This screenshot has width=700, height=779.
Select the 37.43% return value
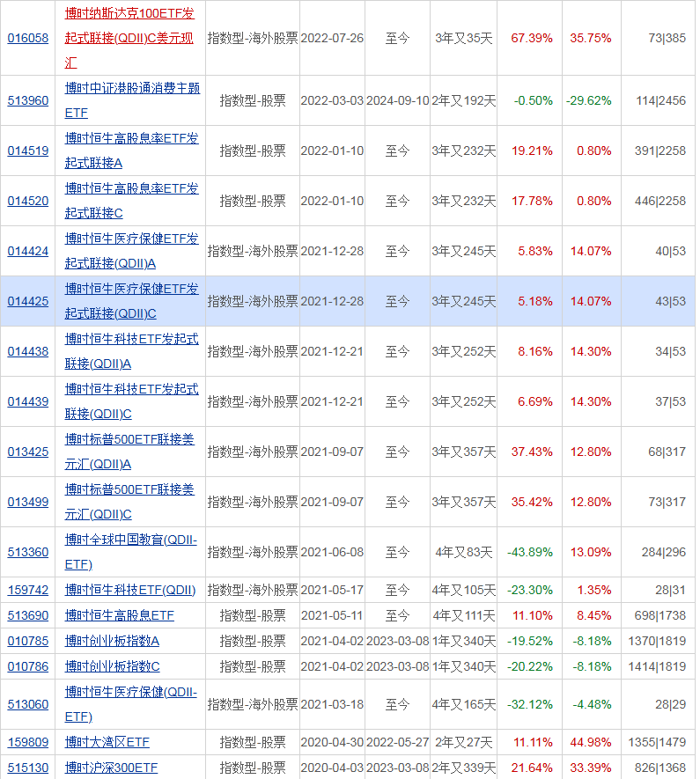[532, 452]
